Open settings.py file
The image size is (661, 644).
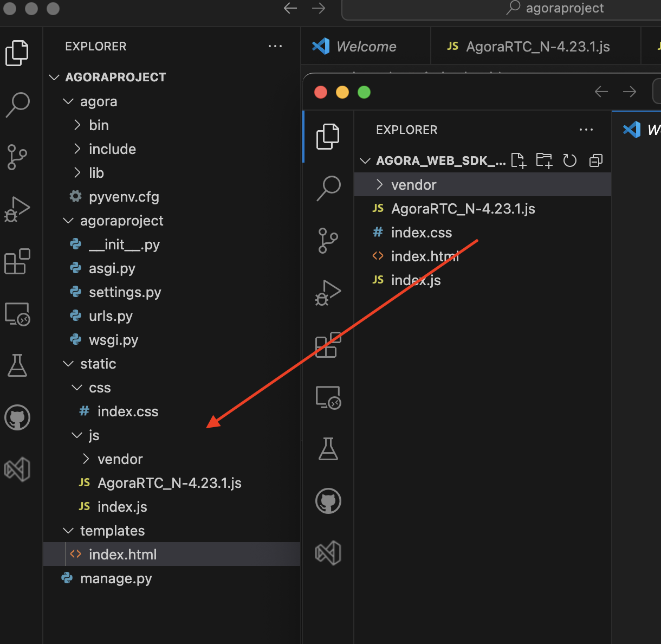[171, 292]
